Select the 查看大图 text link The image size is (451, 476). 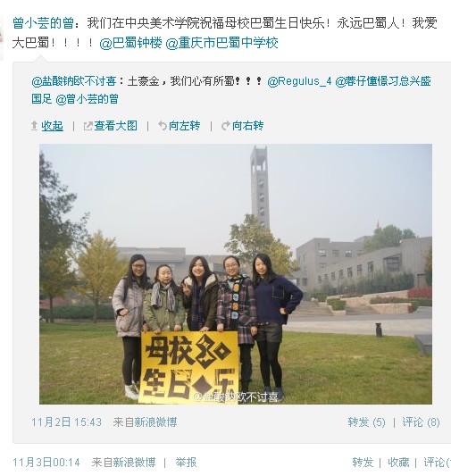coord(115,126)
